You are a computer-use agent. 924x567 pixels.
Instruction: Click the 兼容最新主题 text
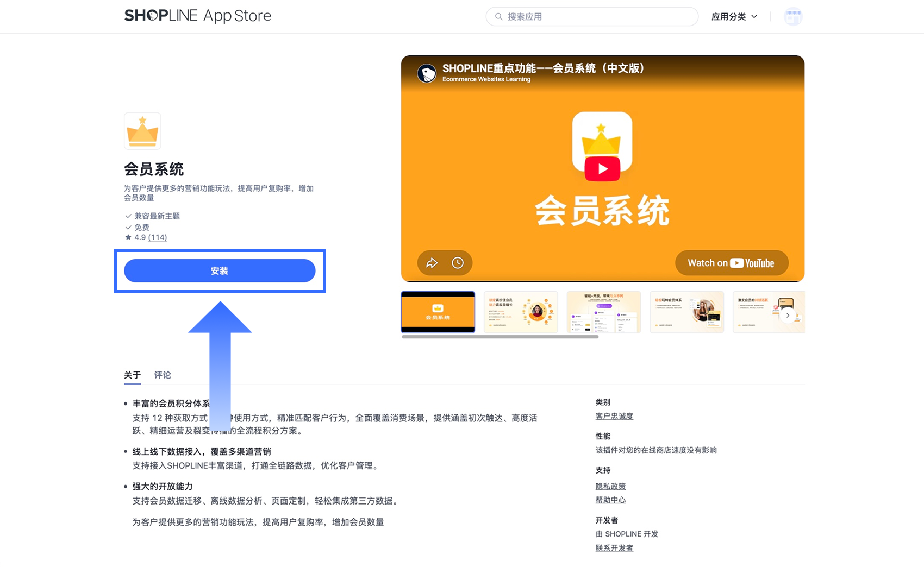pos(157,216)
